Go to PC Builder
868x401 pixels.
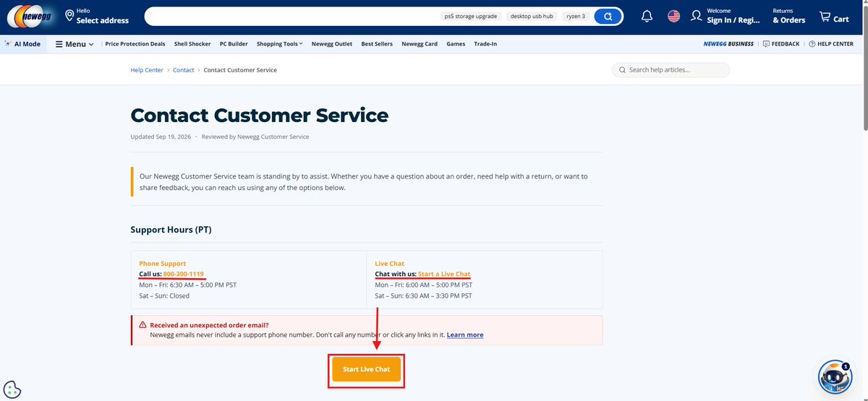(234, 44)
